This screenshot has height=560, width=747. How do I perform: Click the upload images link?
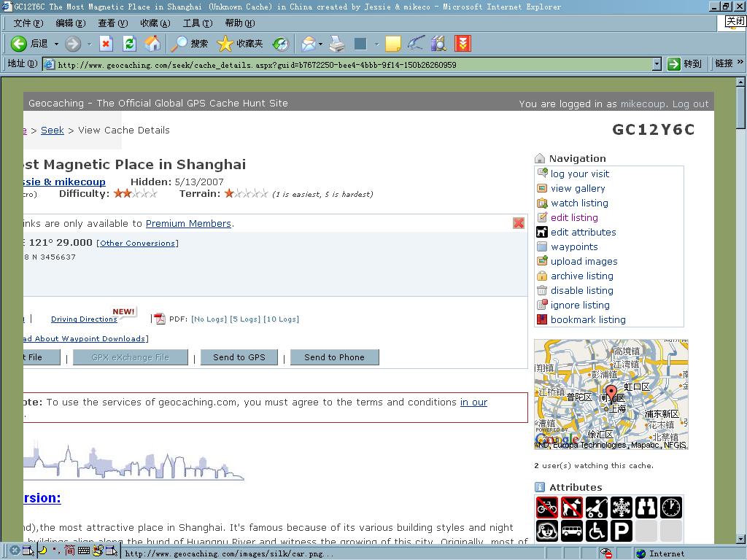pyautogui.click(x=584, y=262)
